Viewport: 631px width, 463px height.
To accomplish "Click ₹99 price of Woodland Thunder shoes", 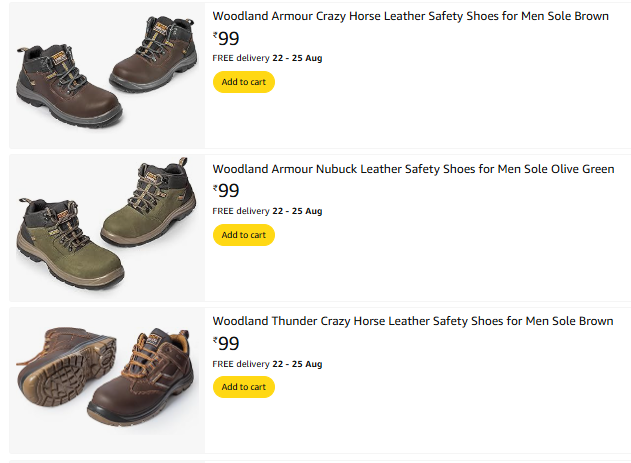I will click(226, 343).
